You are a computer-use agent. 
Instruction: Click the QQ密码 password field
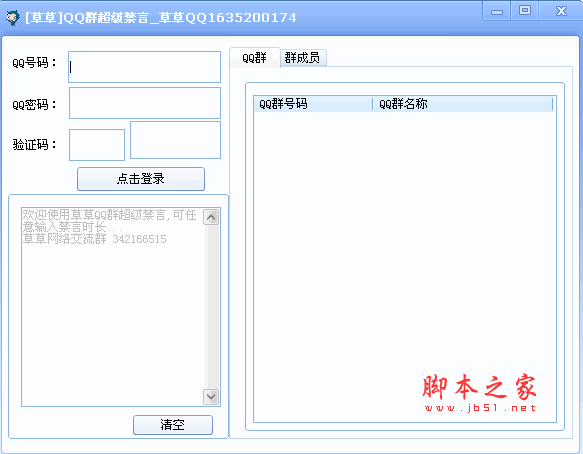coord(145,103)
